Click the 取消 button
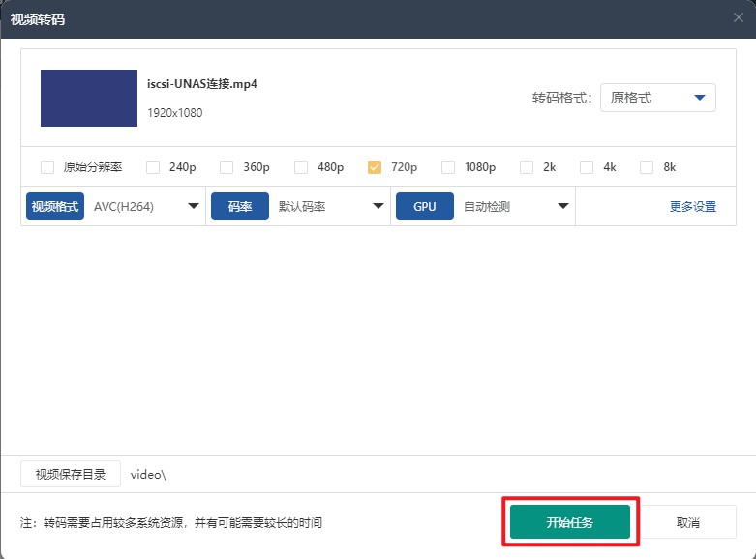The width and height of the screenshot is (756, 559). (x=687, y=522)
